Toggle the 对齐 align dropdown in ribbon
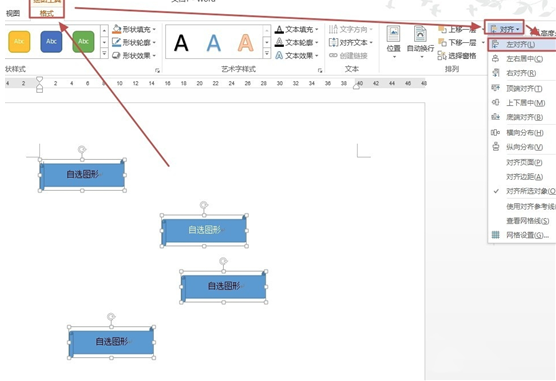This screenshot has height=381, width=556. pos(505,29)
